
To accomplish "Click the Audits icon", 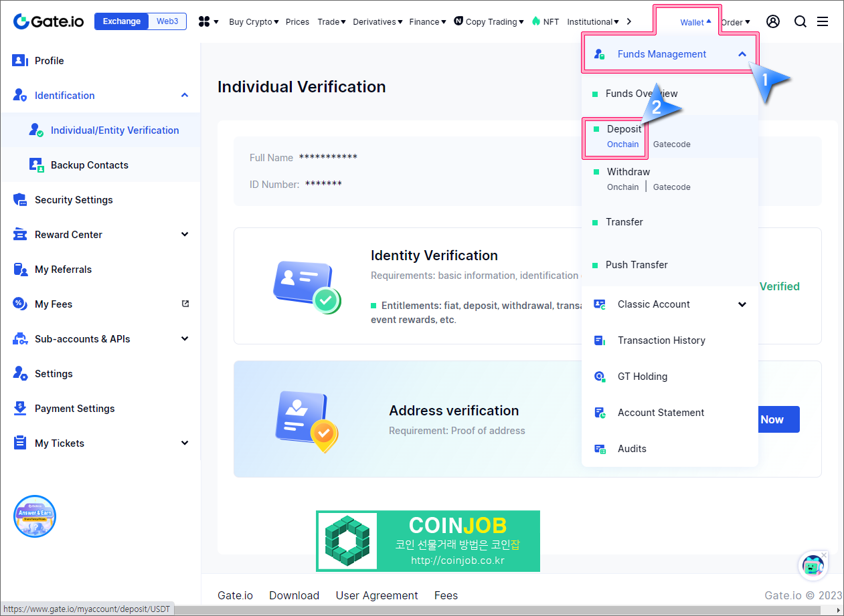I will click(x=600, y=449).
